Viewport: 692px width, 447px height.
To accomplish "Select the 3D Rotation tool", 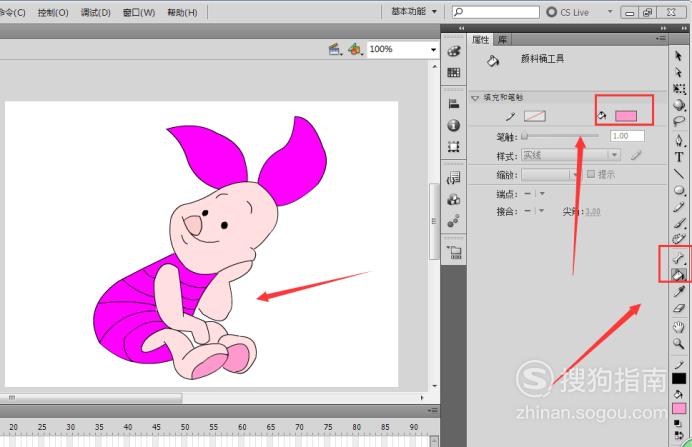I will [x=679, y=105].
